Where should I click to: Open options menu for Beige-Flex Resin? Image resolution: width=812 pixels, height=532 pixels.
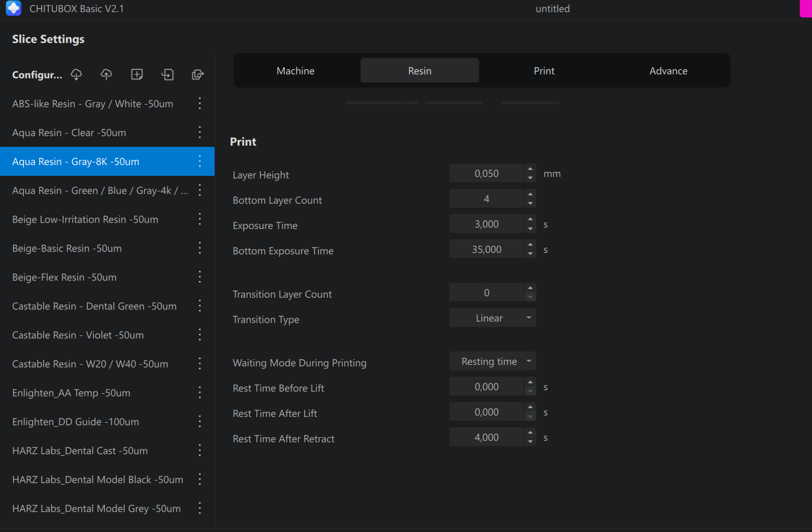coord(200,277)
